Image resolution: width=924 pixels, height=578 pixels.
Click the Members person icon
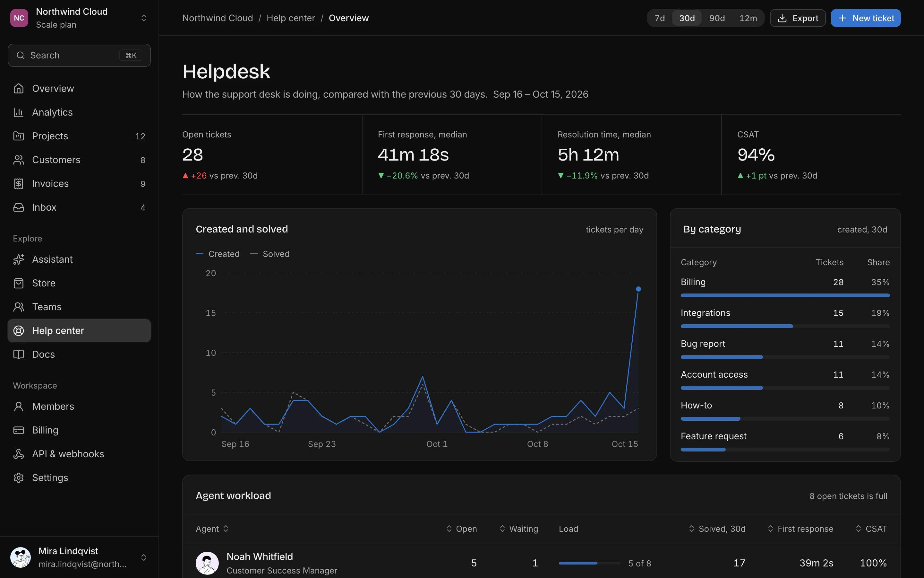tap(18, 406)
